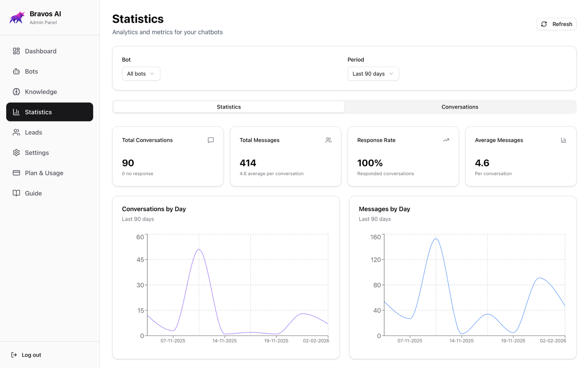Click the Messages by Day chart line

click(x=435, y=239)
